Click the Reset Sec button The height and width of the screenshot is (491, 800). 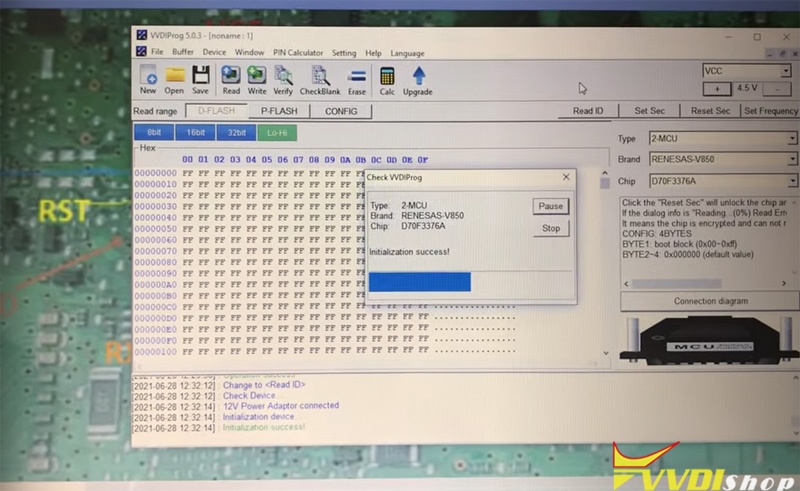[x=710, y=111]
